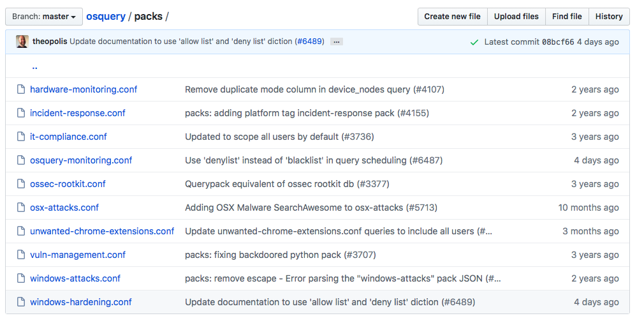Screen dimensions: 644x325
Task: Open windows-hardening.conf row commit message
Action: [330, 302]
